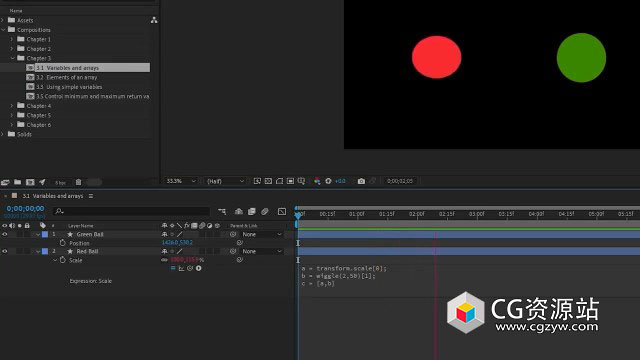Click the blue current time 0;00;00;00

click(25, 209)
